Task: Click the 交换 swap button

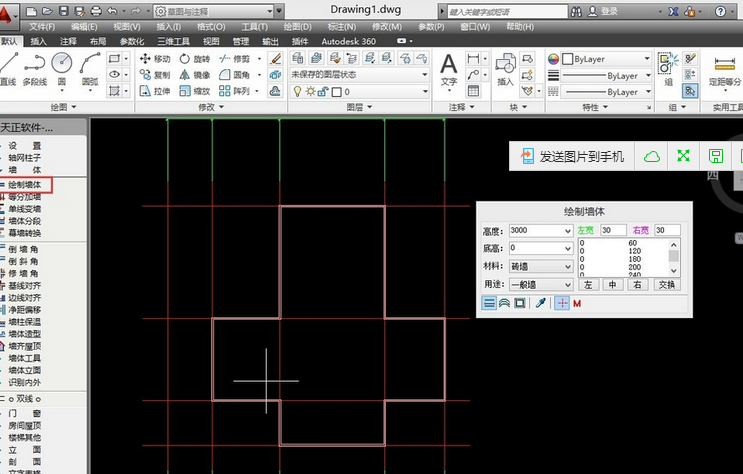Action: pyautogui.click(x=667, y=284)
